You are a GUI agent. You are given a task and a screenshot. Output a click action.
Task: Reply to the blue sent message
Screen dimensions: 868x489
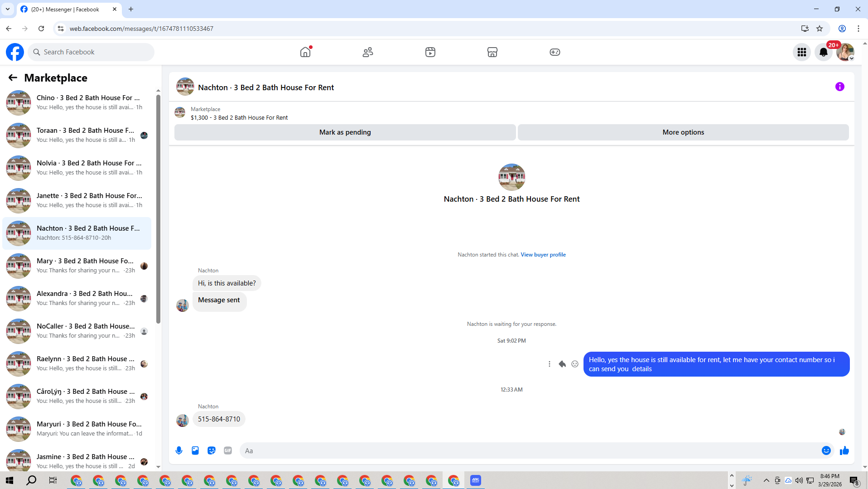[x=562, y=364]
